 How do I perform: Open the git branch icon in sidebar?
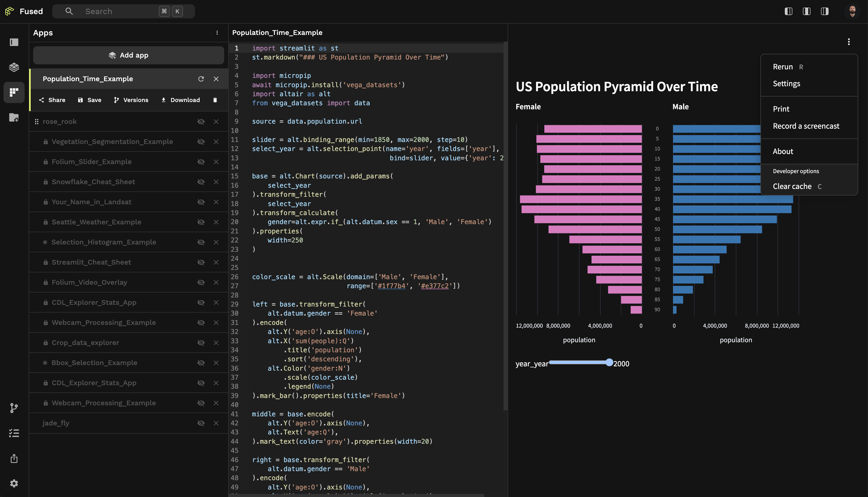[14, 408]
